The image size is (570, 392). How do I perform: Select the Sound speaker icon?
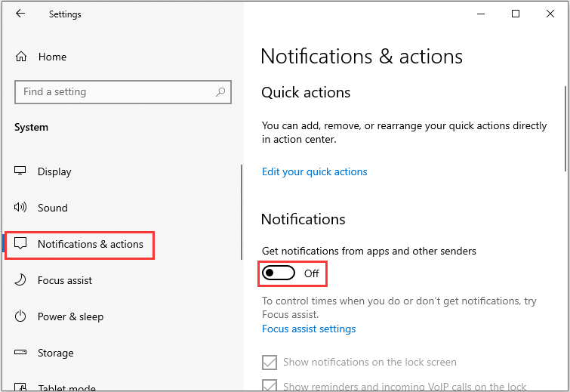20,207
